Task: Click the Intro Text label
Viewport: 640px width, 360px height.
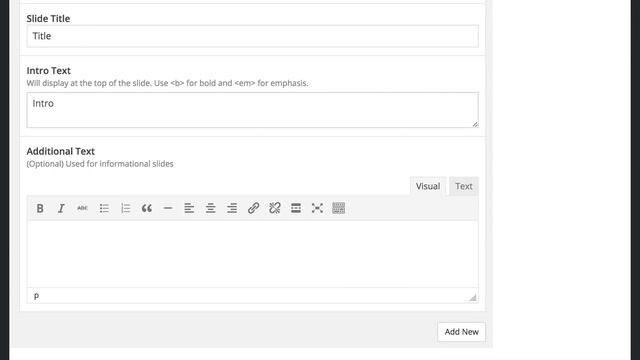Action: click(x=49, y=71)
